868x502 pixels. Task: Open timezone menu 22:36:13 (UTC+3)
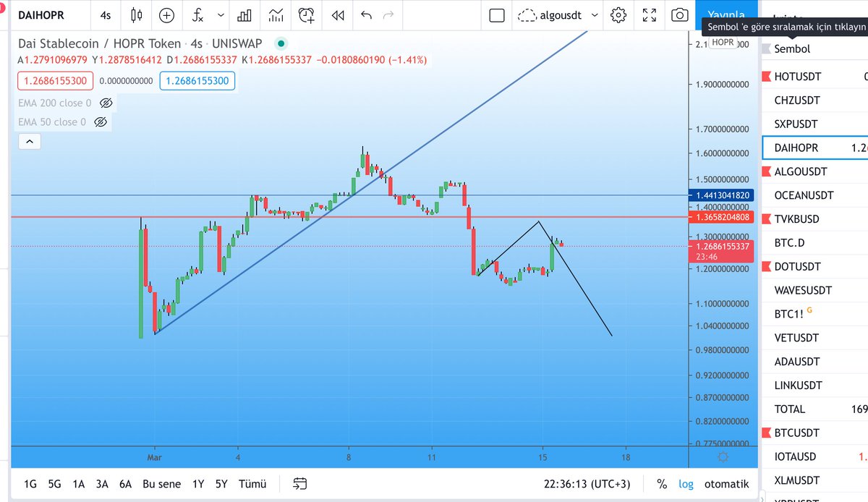(586, 484)
